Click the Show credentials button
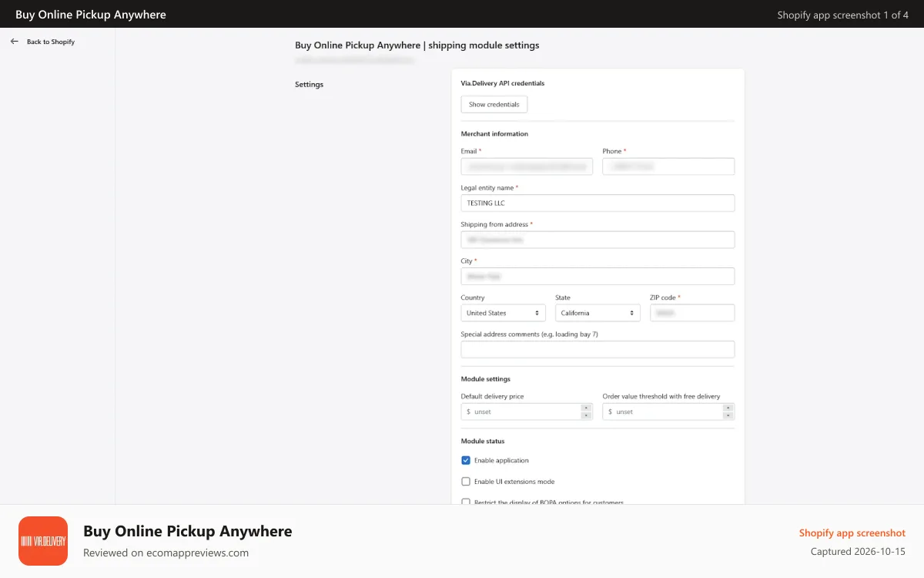Viewport: 924px width, 578px height. tap(494, 104)
